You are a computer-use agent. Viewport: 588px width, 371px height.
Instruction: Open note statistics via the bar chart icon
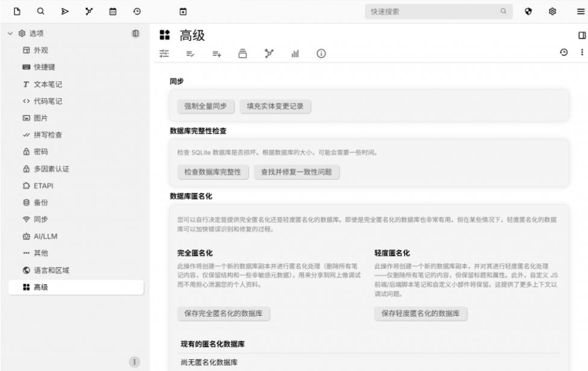(x=296, y=54)
